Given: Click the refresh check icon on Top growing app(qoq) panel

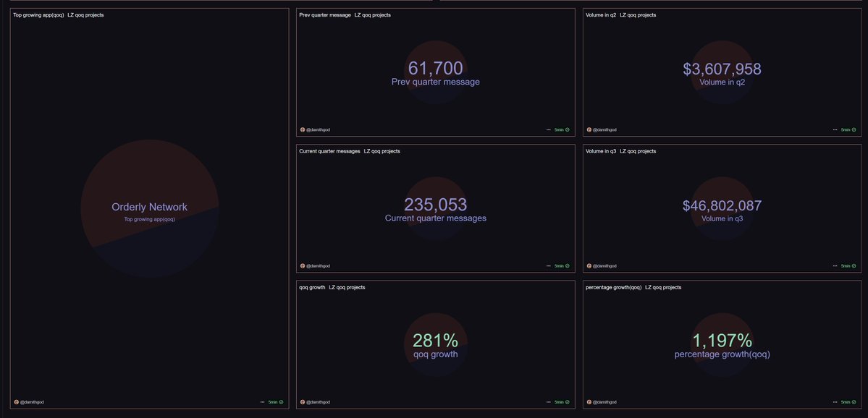Looking at the screenshot, I should pos(281,402).
